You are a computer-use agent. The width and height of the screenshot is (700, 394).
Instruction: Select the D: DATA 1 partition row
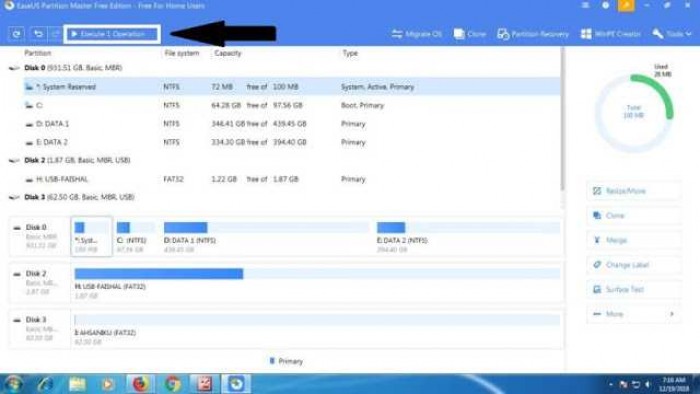pyautogui.click(x=292, y=124)
